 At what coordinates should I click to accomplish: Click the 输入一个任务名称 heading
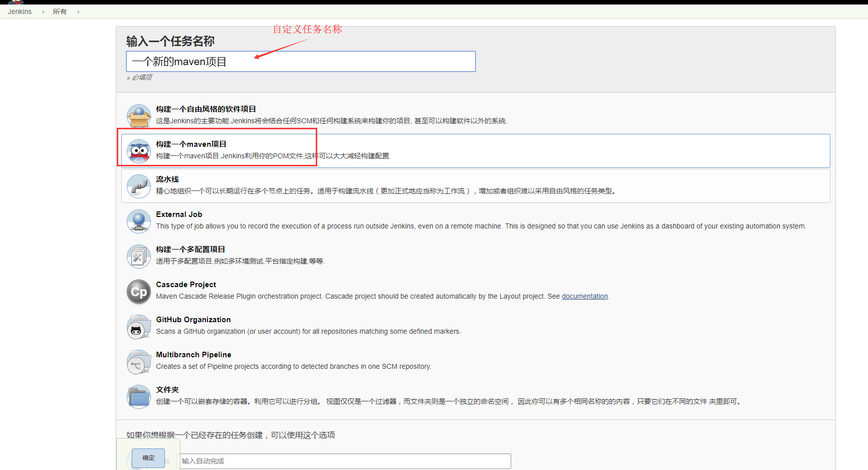click(170, 41)
